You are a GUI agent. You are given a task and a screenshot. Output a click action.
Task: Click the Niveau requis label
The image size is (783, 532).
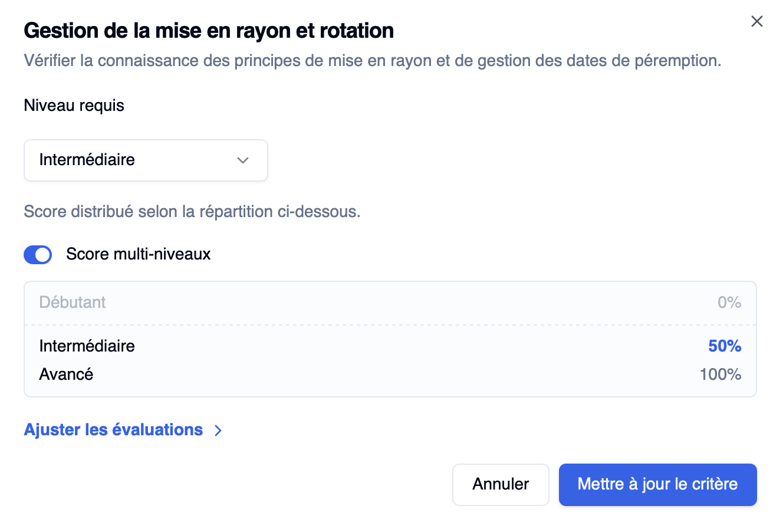74,106
